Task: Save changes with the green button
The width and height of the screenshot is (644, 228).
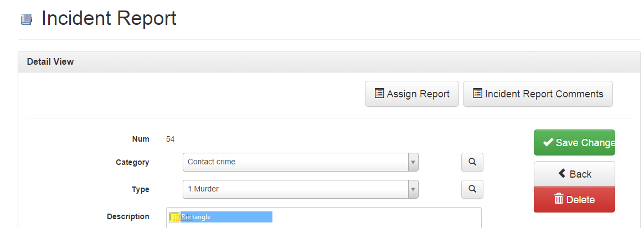Action: (x=574, y=143)
